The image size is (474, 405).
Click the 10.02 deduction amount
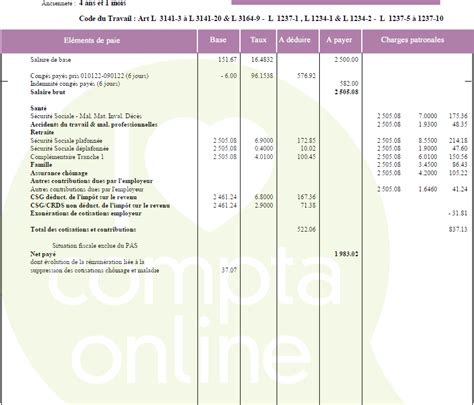[308, 149]
